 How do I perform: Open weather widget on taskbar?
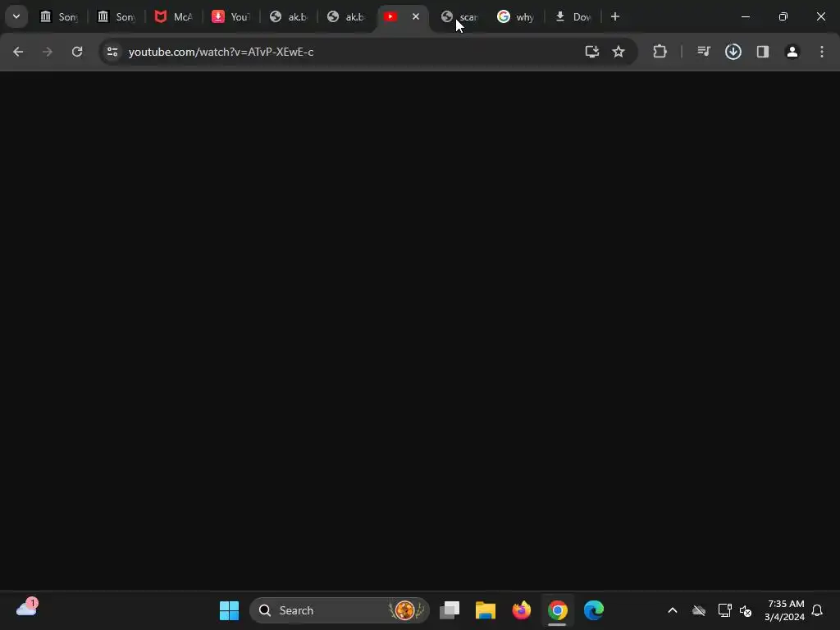(x=27, y=608)
